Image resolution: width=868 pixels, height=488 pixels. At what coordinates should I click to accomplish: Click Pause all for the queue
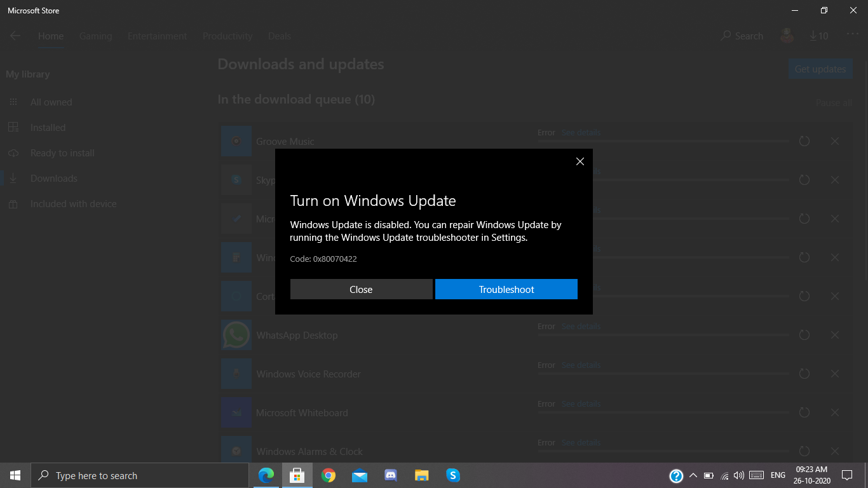pos(834,103)
